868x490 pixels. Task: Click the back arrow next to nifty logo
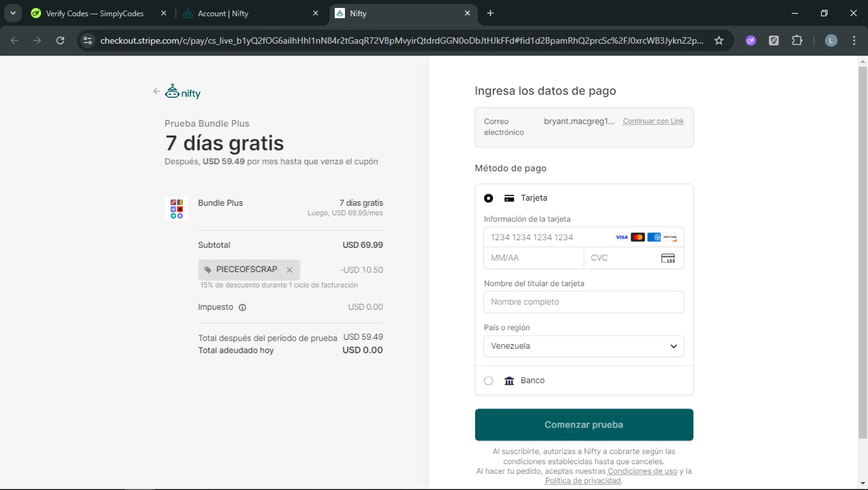coord(156,91)
